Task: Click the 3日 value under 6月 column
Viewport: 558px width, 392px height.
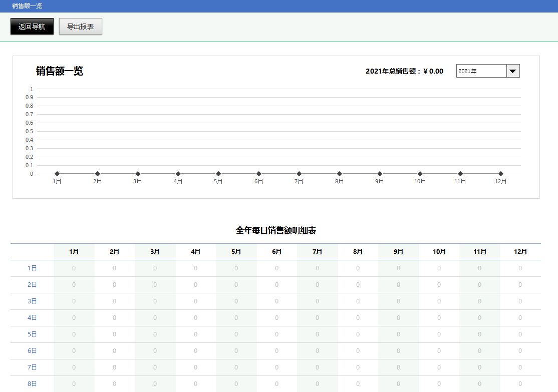Action: 277,301
